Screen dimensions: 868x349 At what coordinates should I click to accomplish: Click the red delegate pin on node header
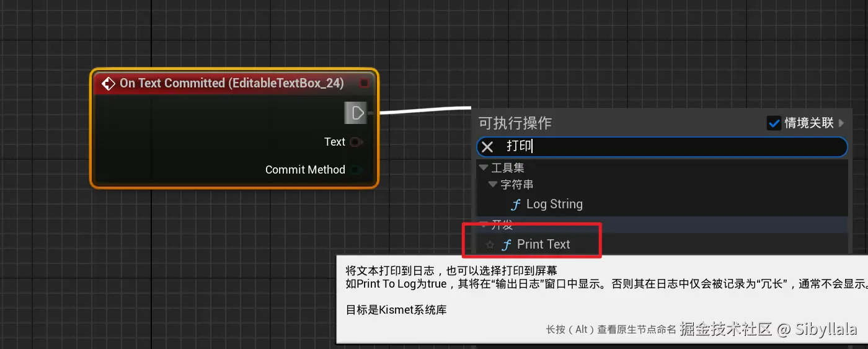(x=364, y=83)
